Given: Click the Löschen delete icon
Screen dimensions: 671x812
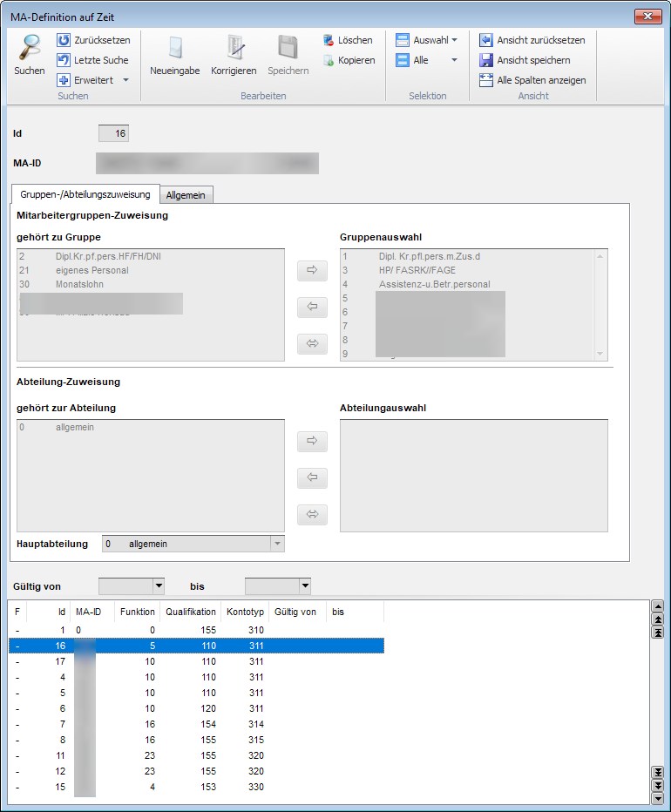Looking at the screenshot, I should pos(328,40).
